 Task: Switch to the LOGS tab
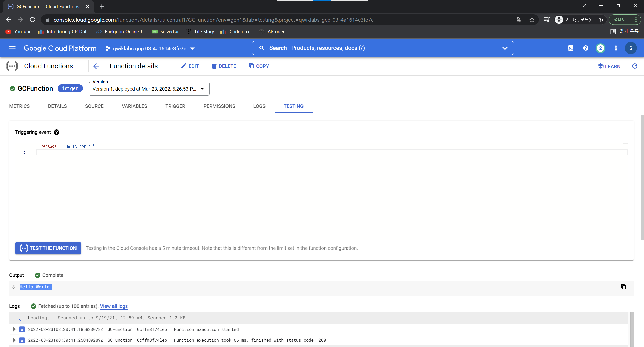coord(259,106)
